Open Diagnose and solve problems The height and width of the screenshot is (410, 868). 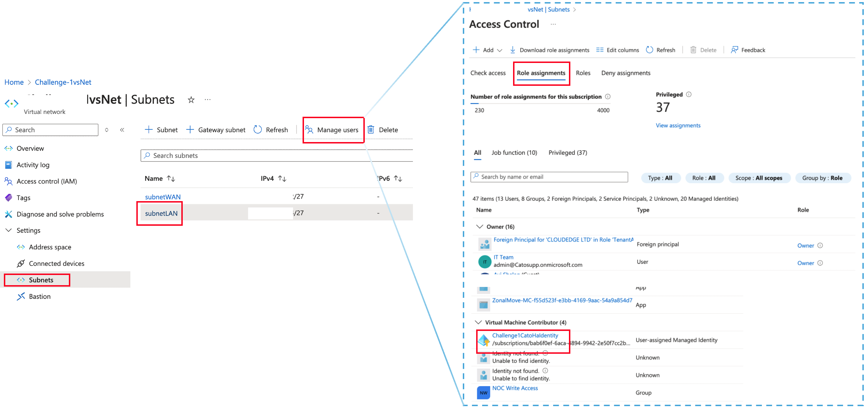(60, 214)
